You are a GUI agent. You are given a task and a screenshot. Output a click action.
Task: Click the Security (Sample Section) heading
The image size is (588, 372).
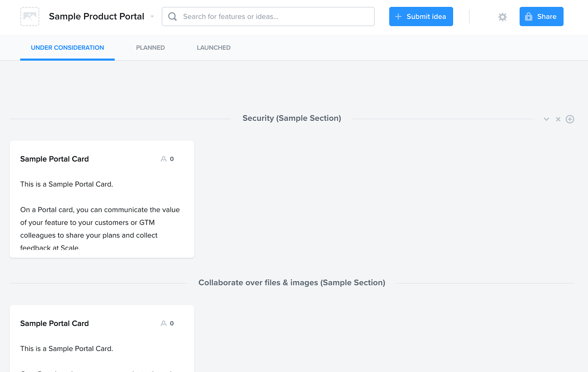292,118
